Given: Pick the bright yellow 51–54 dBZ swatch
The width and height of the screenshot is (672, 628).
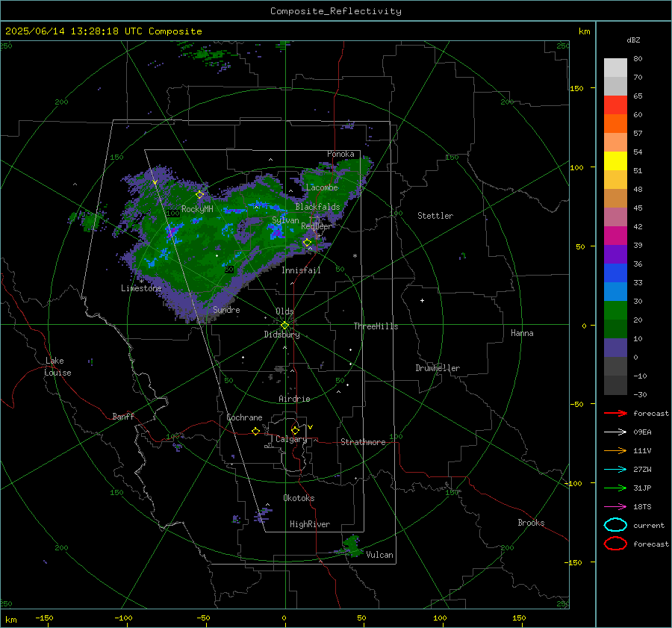Looking at the screenshot, I should 615,161.
